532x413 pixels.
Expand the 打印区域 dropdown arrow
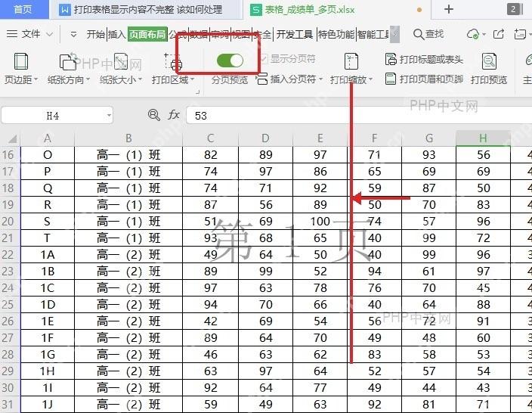pyautogui.click(x=193, y=79)
